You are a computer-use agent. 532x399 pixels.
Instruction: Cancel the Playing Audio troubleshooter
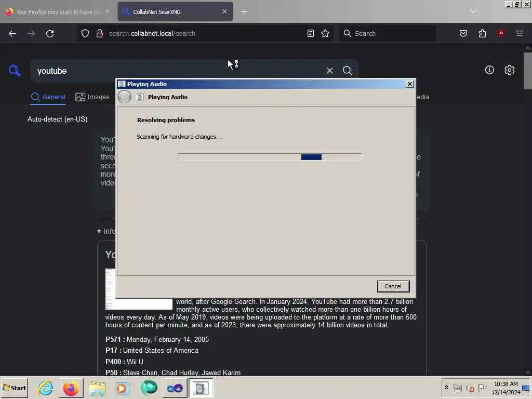(x=393, y=286)
